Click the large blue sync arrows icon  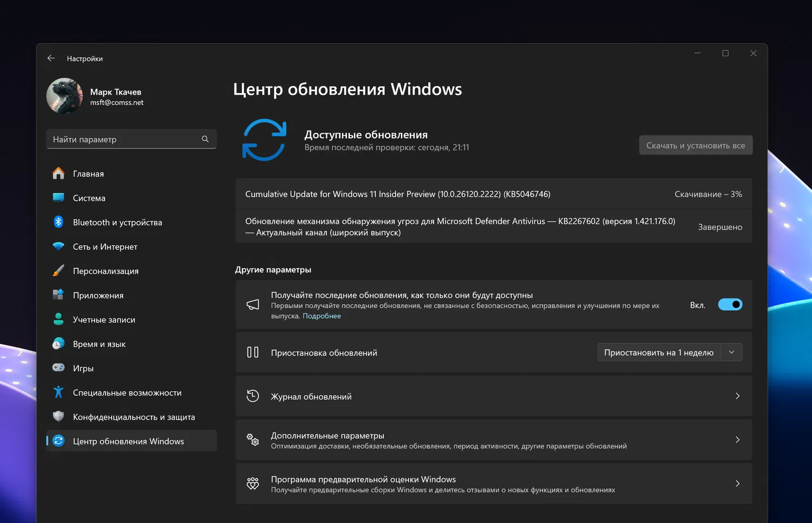coord(264,140)
